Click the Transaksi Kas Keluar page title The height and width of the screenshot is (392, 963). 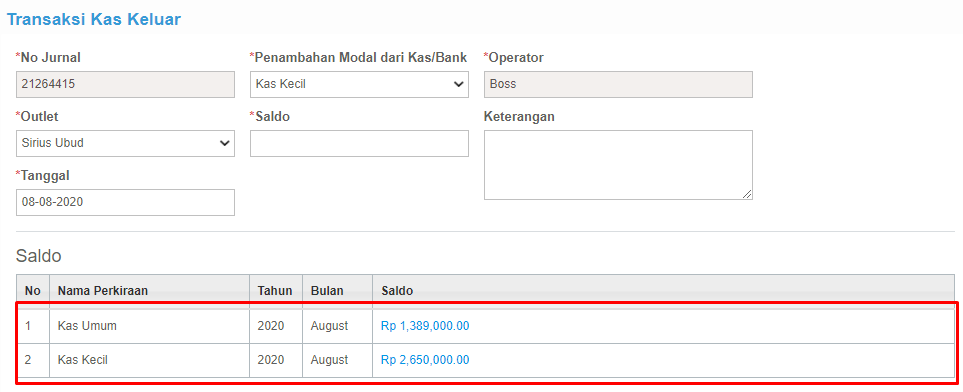(93, 19)
